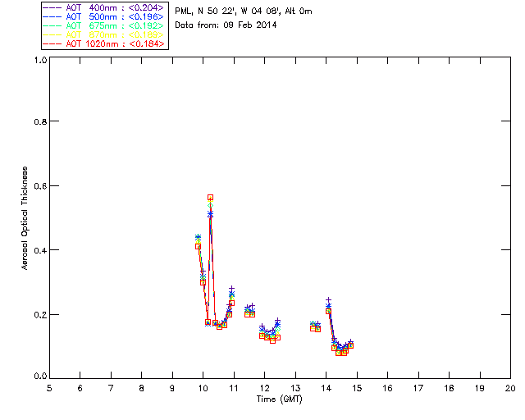The height and width of the screenshot is (420, 525).
Task: Click the 'Data from: 09 Feb 2014' text
Action: 226,25
